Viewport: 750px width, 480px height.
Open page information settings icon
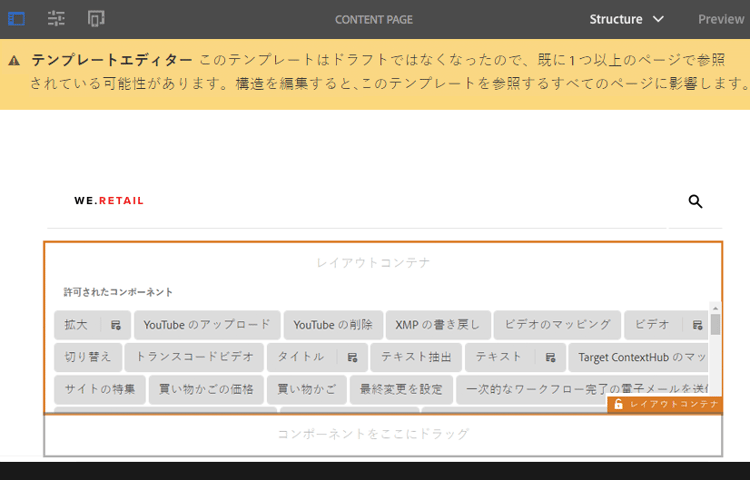[56, 19]
